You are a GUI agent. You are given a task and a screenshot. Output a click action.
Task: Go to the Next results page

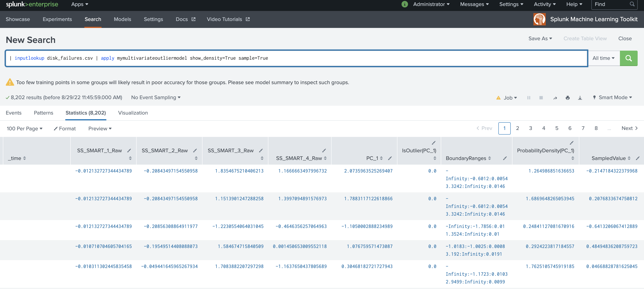coord(630,128)
